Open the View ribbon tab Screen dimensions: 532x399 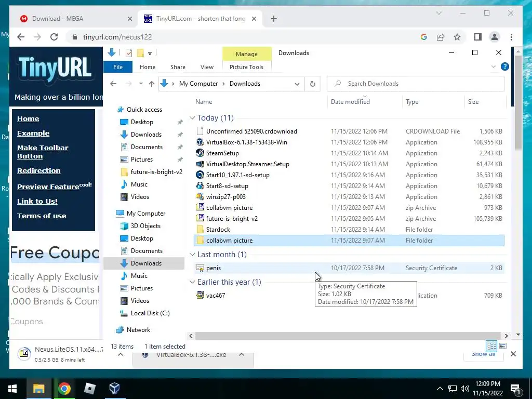click(207, 67)
